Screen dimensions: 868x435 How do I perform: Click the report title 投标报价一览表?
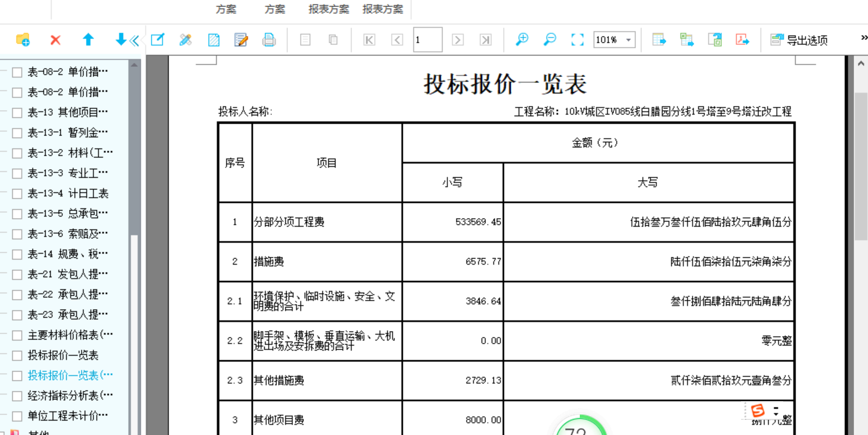click(x=505, y=84)
